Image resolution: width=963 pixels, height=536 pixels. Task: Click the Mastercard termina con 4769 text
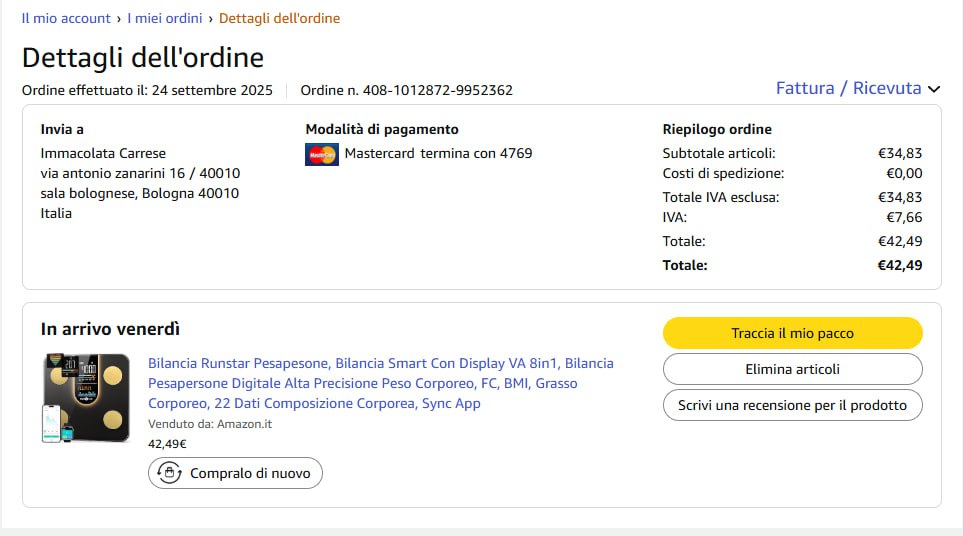(438, 153)
